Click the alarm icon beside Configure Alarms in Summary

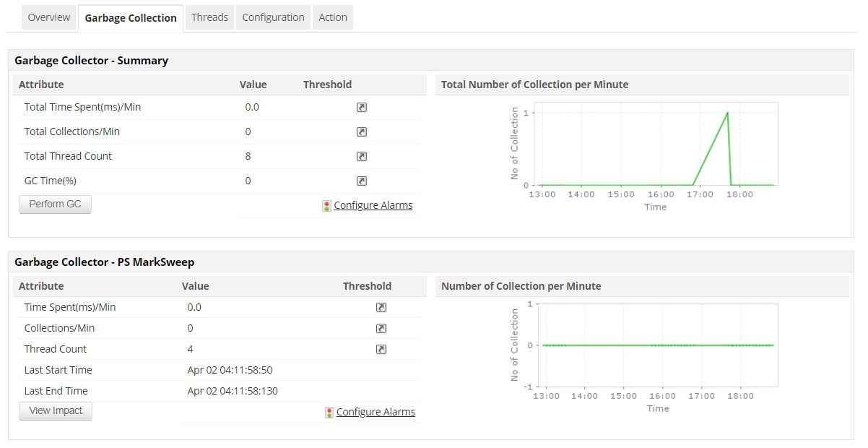point(326,205)
